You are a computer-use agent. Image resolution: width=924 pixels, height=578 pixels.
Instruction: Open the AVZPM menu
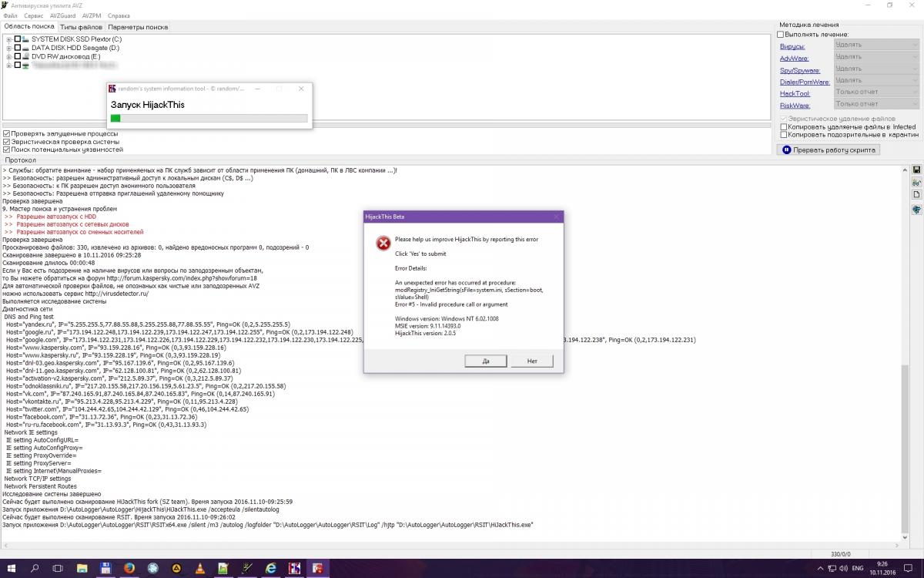coord(91,15)
